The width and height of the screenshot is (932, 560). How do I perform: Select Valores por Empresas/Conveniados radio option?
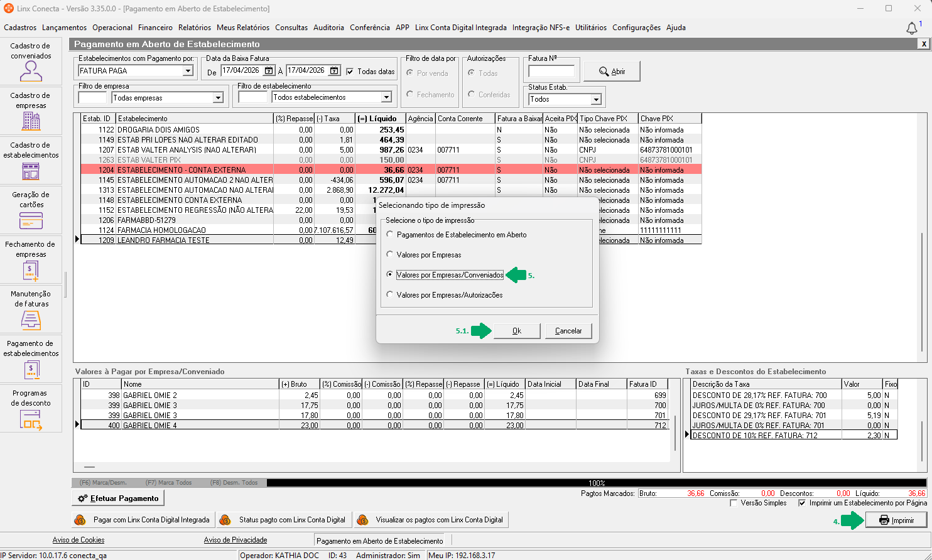(445, 275)
